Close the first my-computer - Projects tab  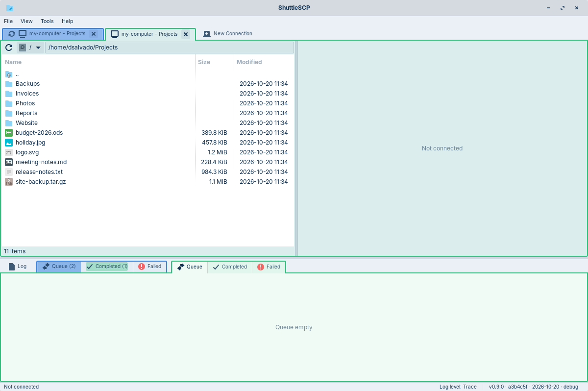[x=94, y=34]
